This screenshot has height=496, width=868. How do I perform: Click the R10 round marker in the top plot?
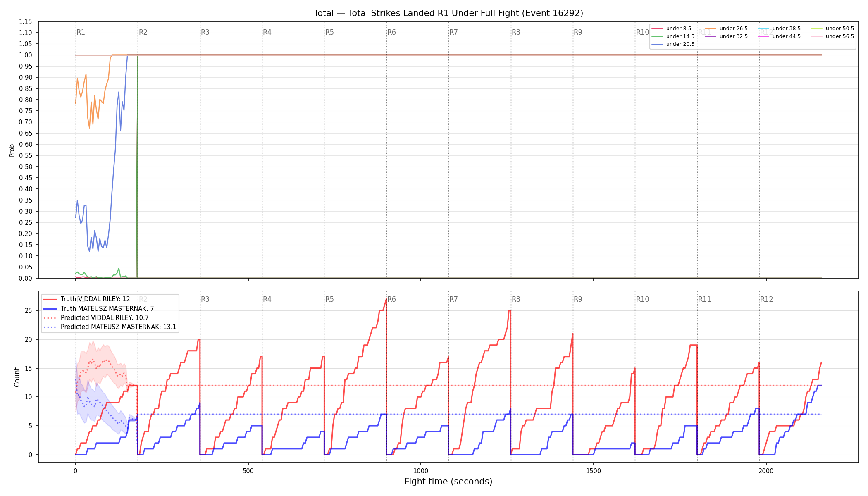point(642,32)
